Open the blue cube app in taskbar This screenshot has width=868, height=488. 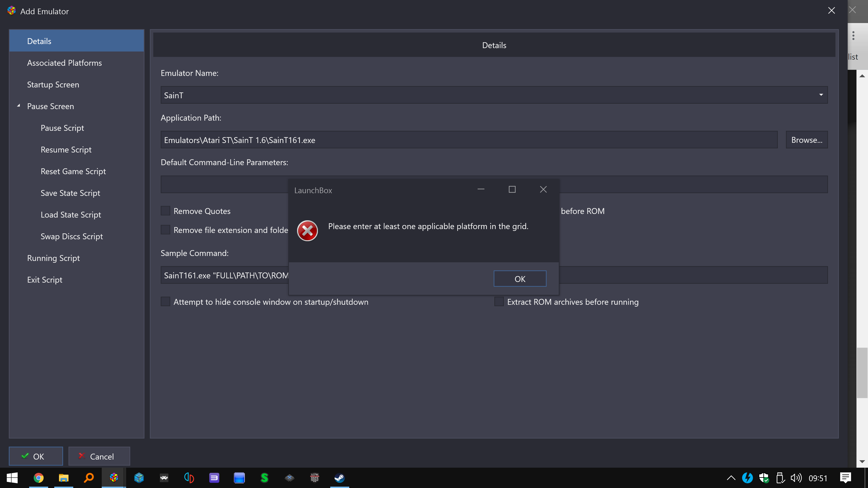(x=139, y=478)
